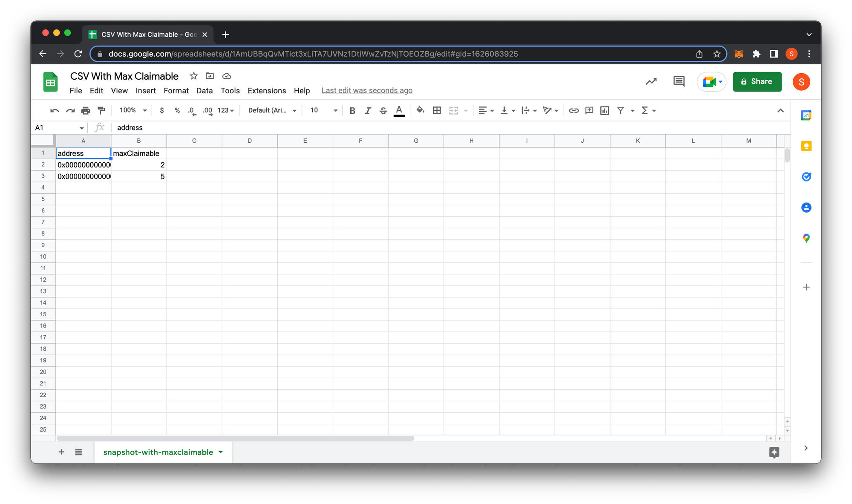The image size is (852, 504).
Task: Open the View menu
Action: pos(119,91)
